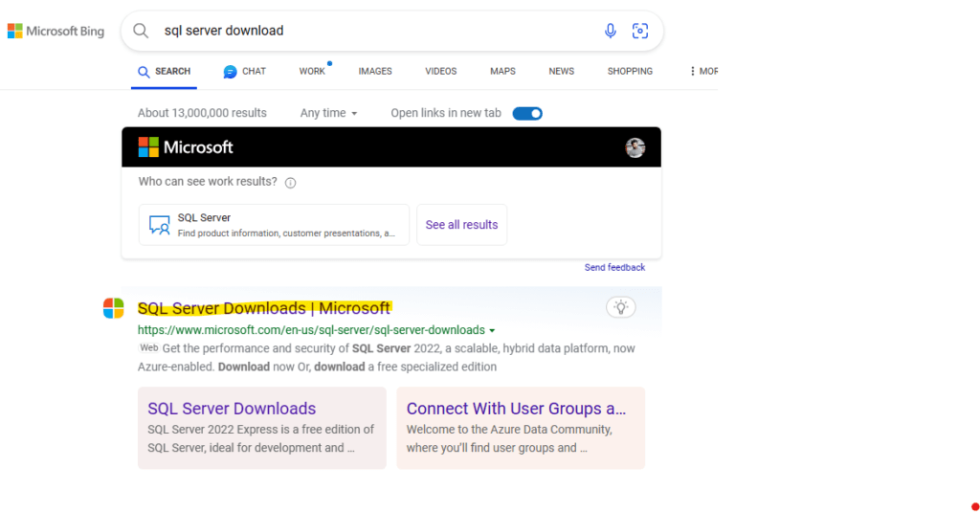The height and width of the screenshot is (512, 980).
Task: Click the Send feedback link
Action: coord(614,268)
